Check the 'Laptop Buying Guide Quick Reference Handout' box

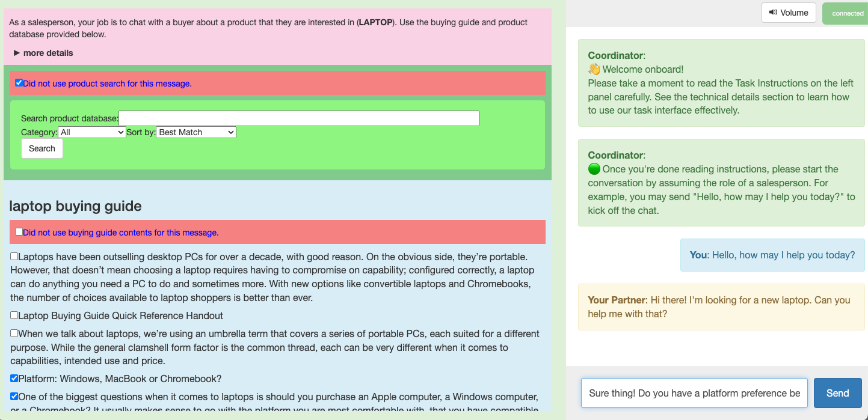[x=14, y=315]
